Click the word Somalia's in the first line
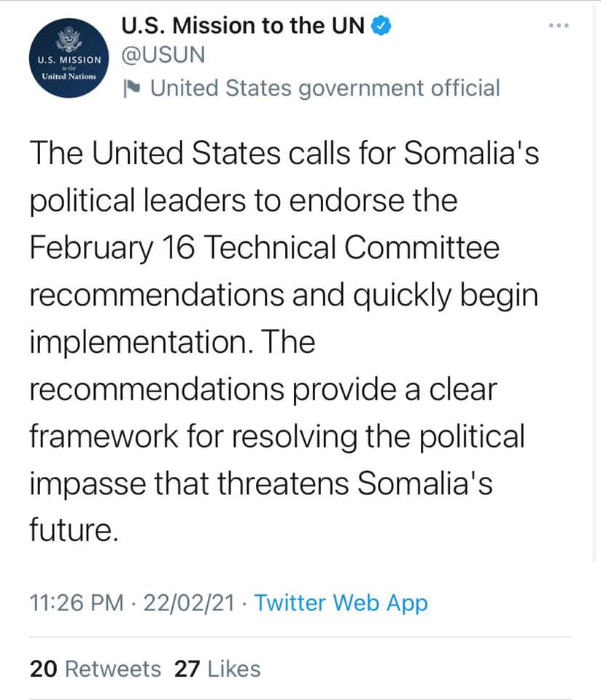The image size is (601, 700). click(x=471, y=153)
